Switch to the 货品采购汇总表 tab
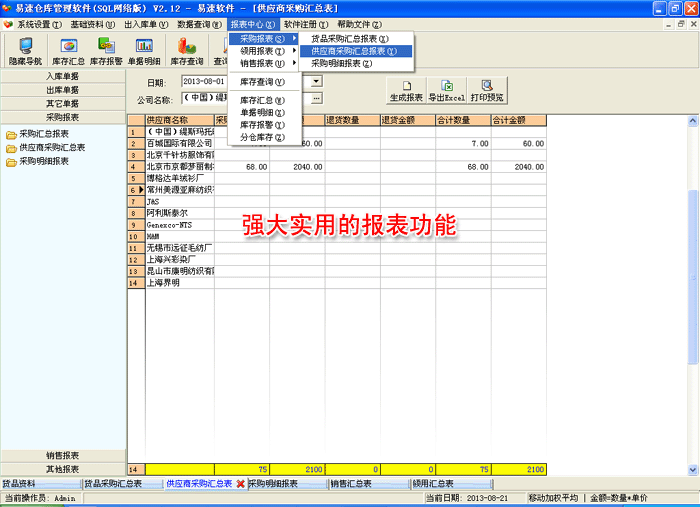Screen dimensions: 700x507 123,484
